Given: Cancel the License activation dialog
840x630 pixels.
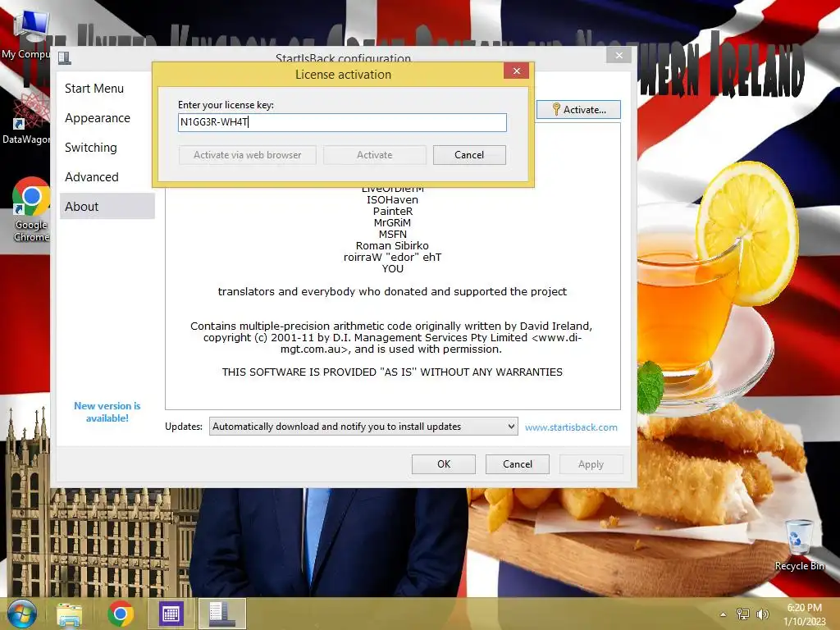Looking at the screenshot, I should pyautogui.click(x=468, y=155).
